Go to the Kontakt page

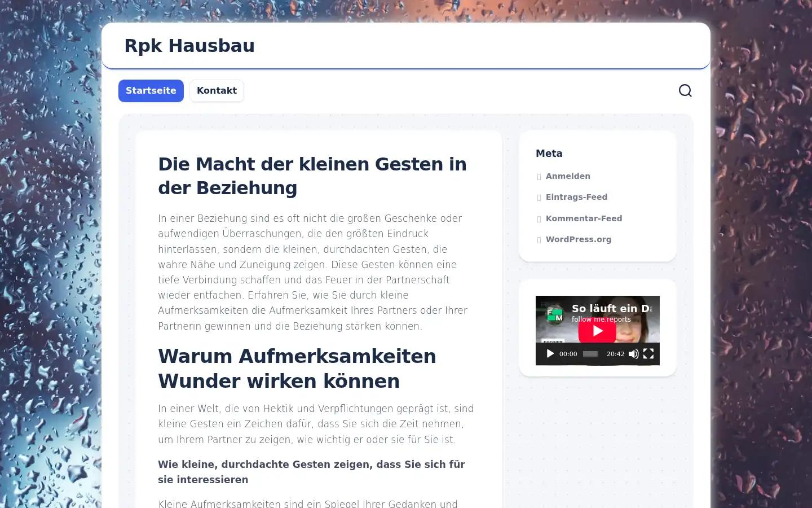tap(217, 91)
